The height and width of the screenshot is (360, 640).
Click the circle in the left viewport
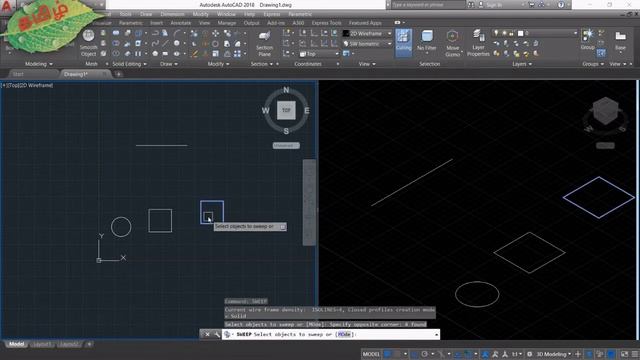coord(121,227)
